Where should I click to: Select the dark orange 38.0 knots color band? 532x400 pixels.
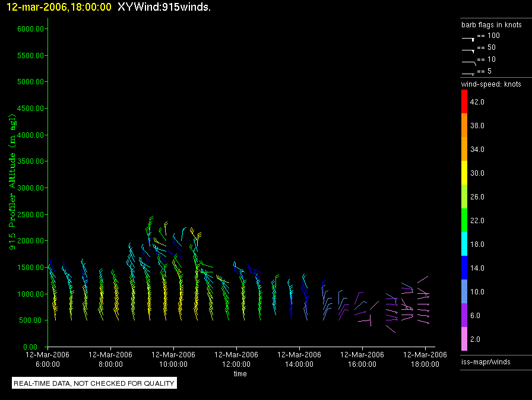[x=464, y=125]
